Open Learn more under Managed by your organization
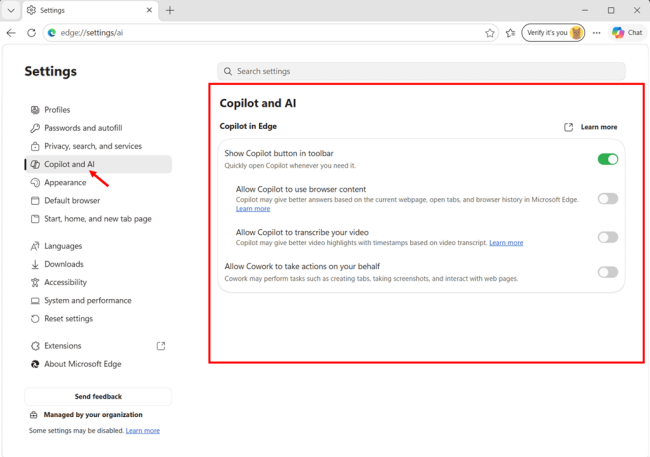Viewport: 650px width, 457px height. (143, 431)
